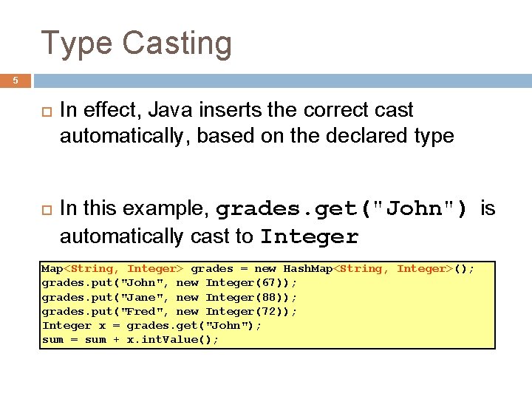The image size is (532, 399).
Task: Click code line sum = sum + x.intValue()
Action: pos(130,340)
